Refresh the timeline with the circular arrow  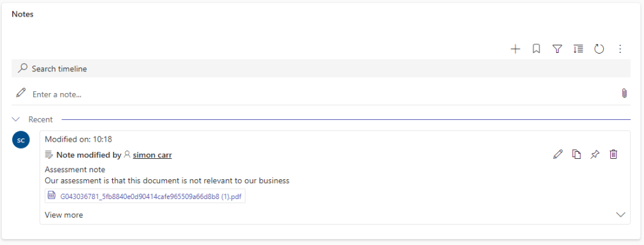pos(599,49)
